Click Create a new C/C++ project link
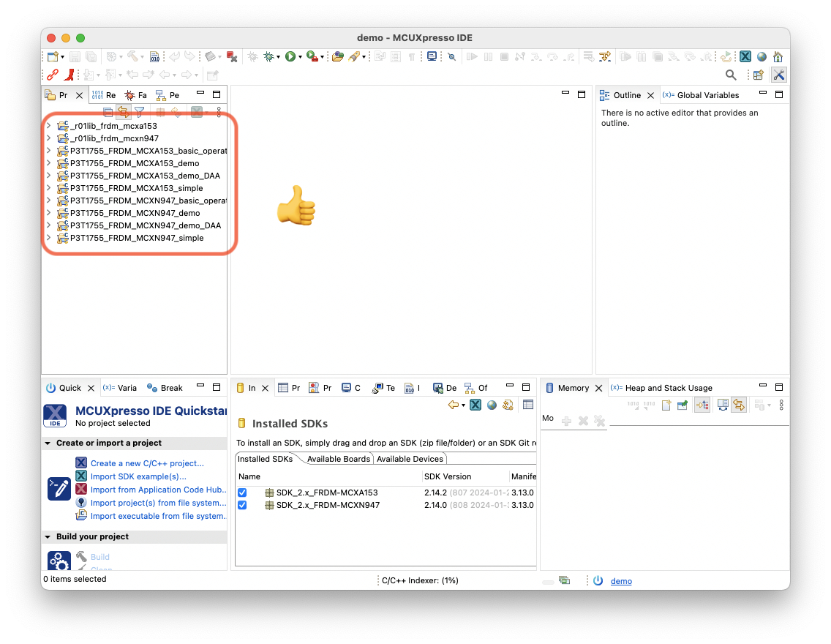Screen dimensions: 831x644 [x=147, y=463]
